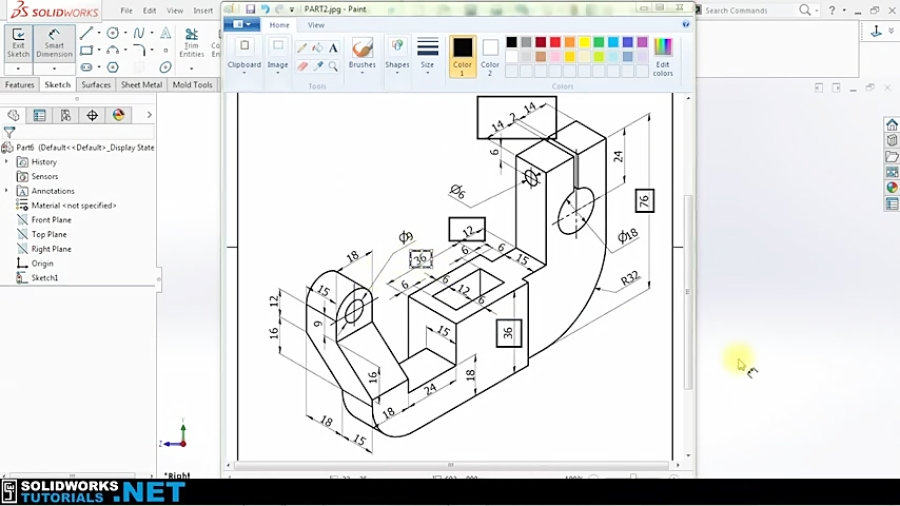The height and width of the screenshot is (506, 900).
Task: Switch to the Features tab
Action: (x=20, y=85)
